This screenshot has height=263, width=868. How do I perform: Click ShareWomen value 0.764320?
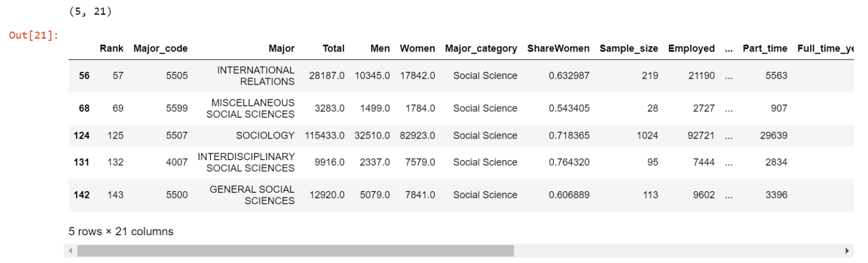(x=569, y=162)
